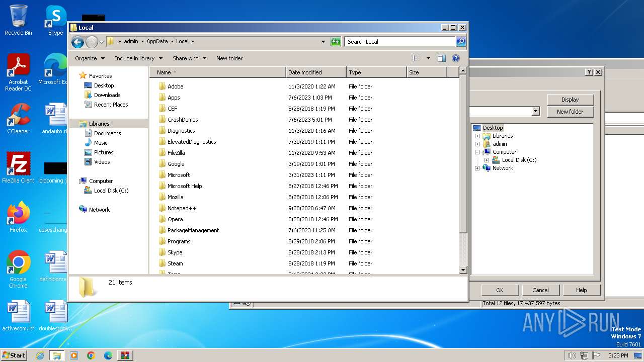Image resolution: width=644 pixels, height=362 pixels.
Task: Click the volume speaker tray icon
Action: 572,355
